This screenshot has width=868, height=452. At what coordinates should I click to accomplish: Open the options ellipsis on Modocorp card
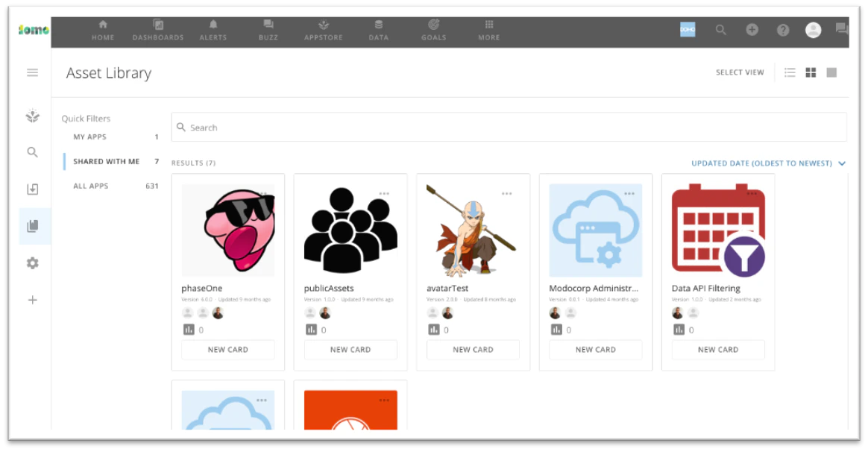coord(629,194)
